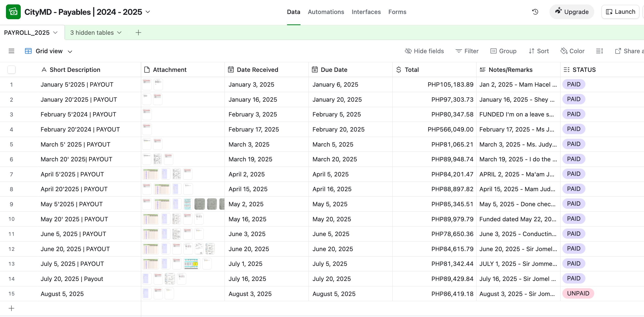Click the green CityMD base logo icon

pos(13,12)
